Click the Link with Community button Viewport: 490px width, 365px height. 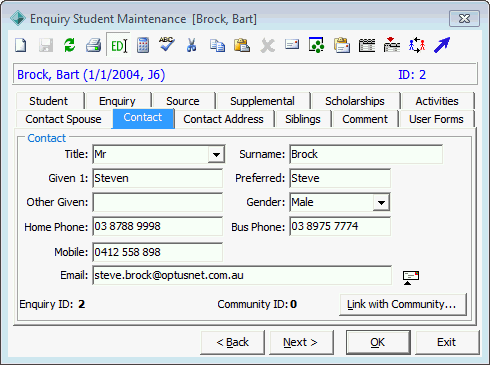pos(403,304)
